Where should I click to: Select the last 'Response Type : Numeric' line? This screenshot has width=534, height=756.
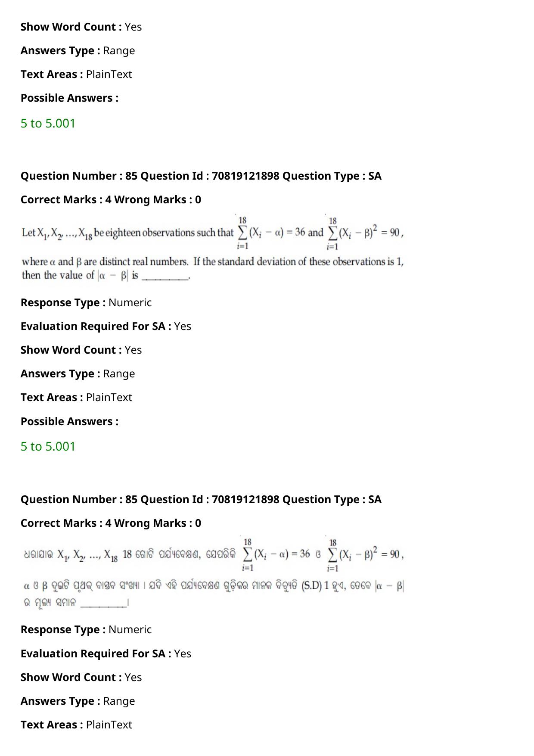86,629
